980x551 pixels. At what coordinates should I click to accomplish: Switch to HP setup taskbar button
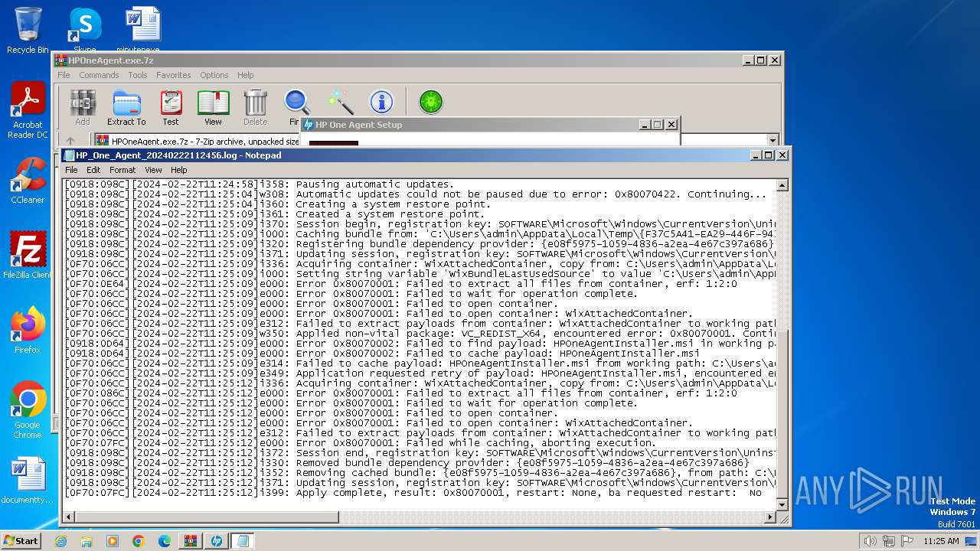coord(216,541)
